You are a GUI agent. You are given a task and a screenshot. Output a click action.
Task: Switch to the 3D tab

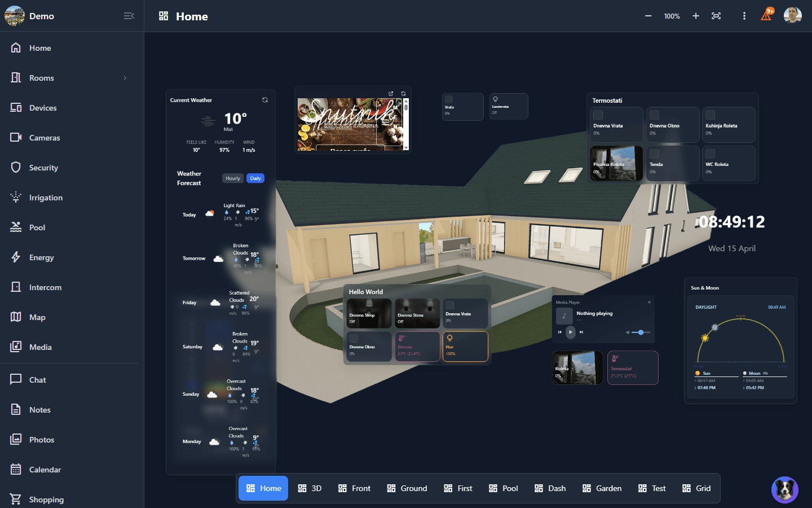[310, 488]
